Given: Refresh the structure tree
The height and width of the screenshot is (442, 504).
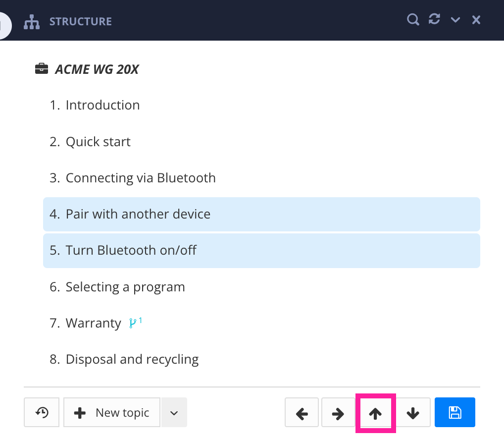Looking at the screenshot, I should click(434, 19).
